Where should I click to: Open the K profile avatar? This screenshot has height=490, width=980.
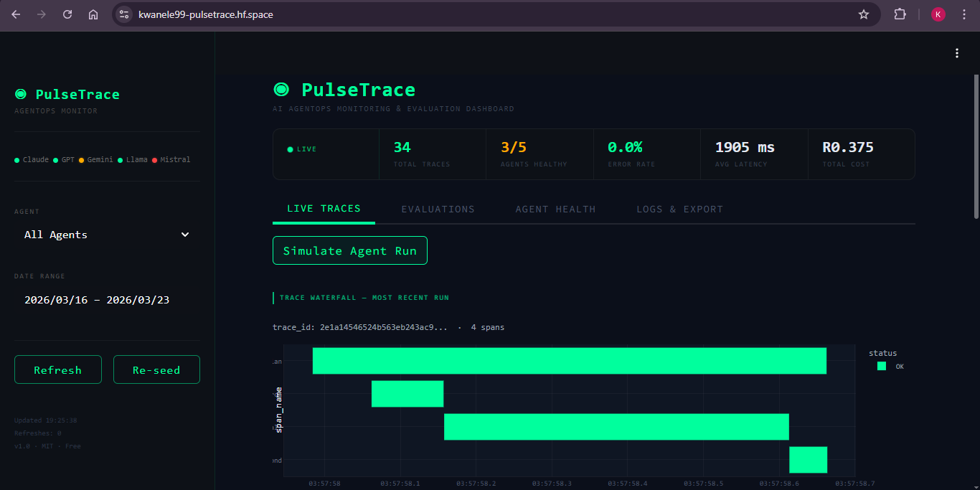[938, 14]
